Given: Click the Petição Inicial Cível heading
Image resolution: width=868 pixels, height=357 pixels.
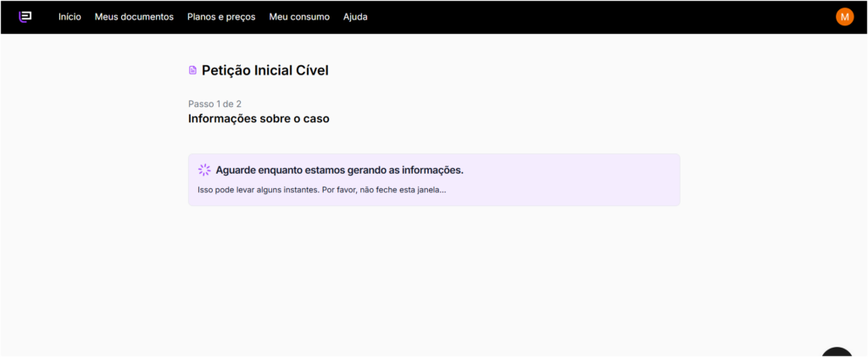Looking at the screenshot, I should pyautogui.click(x=265, y=70).
